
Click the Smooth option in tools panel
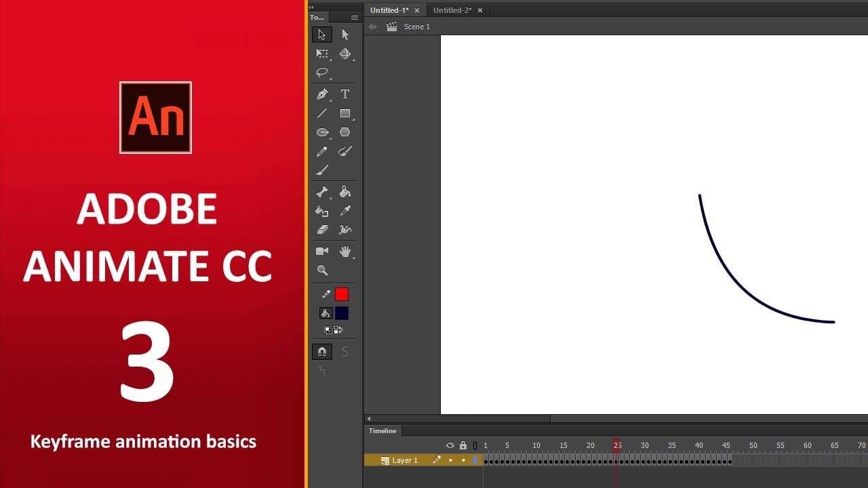[x=345, y=351]
